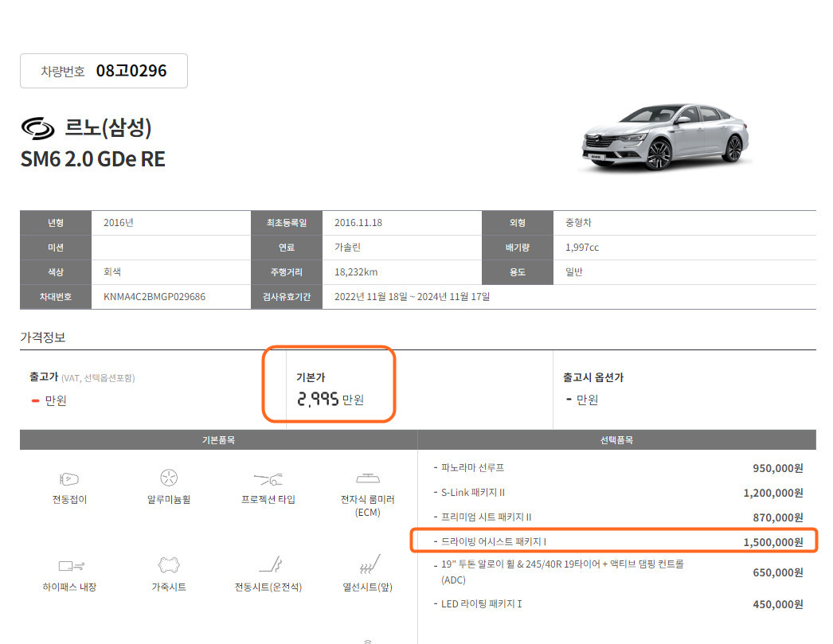Click the 950,000원 price
This screenshot has width=833, height=644.
point(778,468)
